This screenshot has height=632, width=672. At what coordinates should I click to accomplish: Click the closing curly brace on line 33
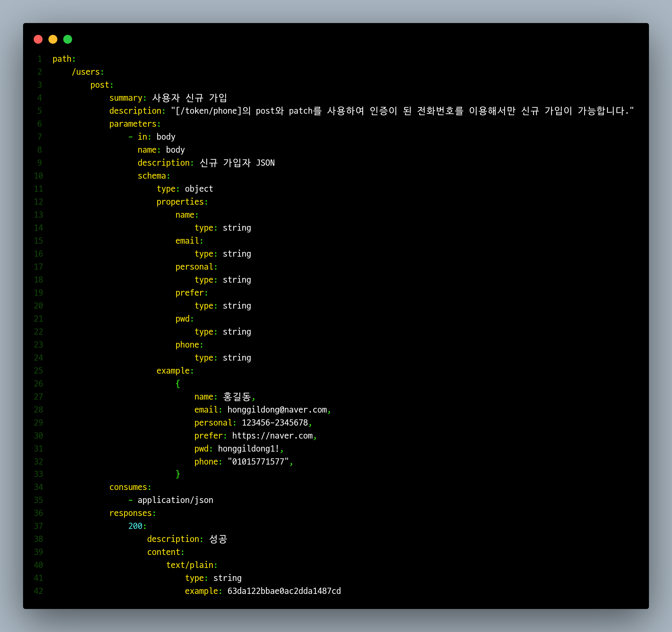click(178, 474)
